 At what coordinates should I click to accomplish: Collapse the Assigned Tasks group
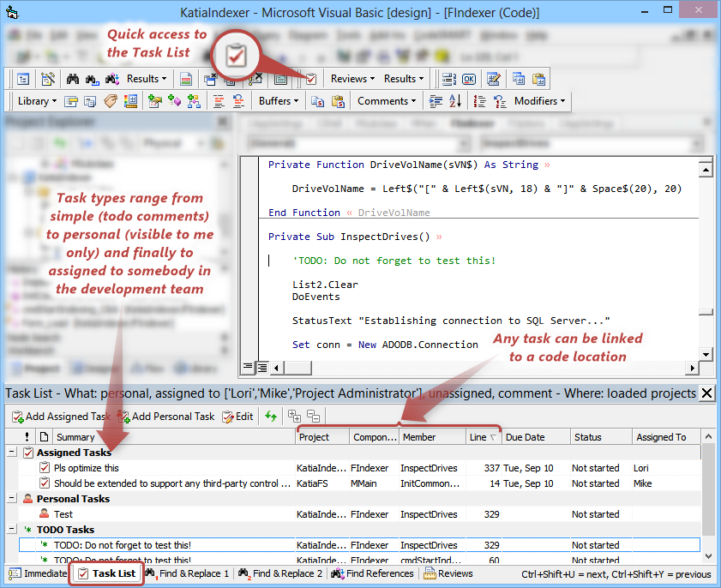(x=12, y=453)
